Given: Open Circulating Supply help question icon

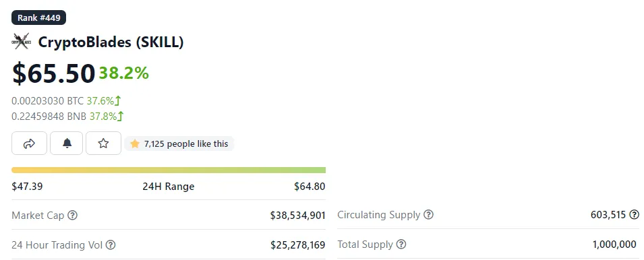Looking at the screenshot, I should tap(428, 214).
